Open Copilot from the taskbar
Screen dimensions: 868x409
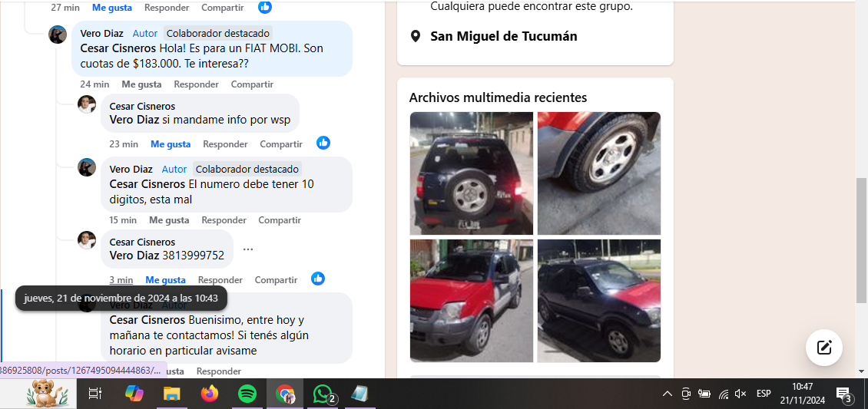134,394
